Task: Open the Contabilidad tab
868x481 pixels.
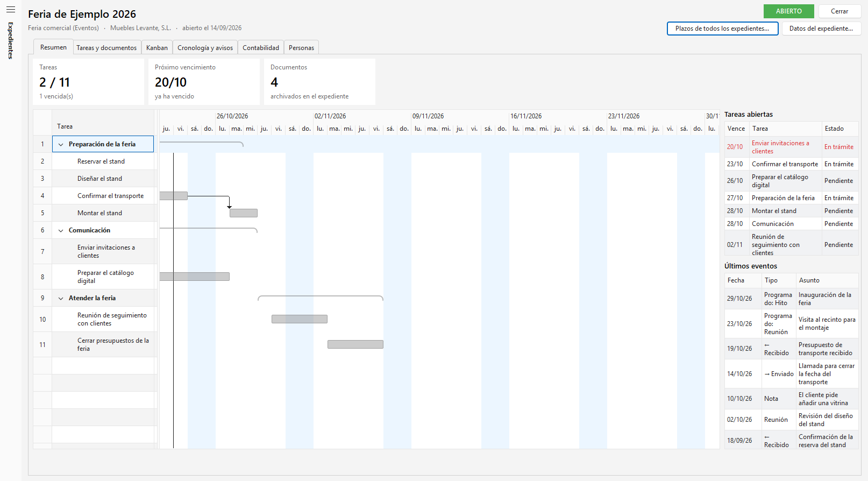Action: click(261, 48)
